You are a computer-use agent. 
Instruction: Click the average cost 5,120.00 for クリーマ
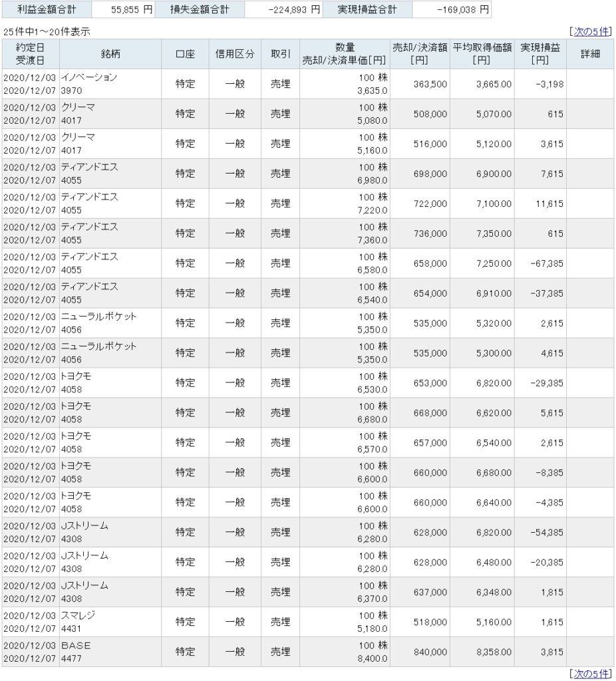(494, 144)
